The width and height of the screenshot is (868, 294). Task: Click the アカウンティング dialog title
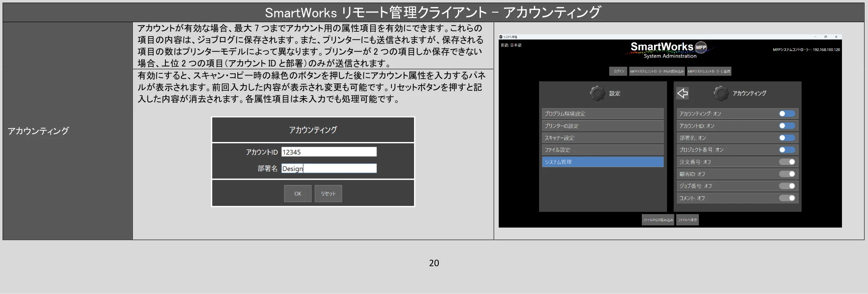[313, 130]
